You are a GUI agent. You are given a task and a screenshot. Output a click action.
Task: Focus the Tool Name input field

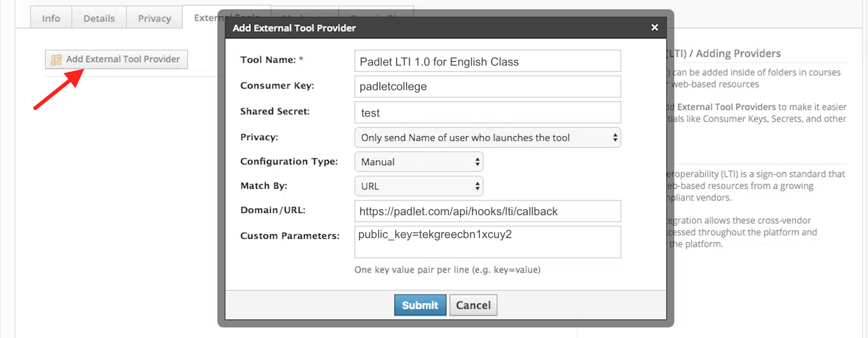click(x=487, y=61)
